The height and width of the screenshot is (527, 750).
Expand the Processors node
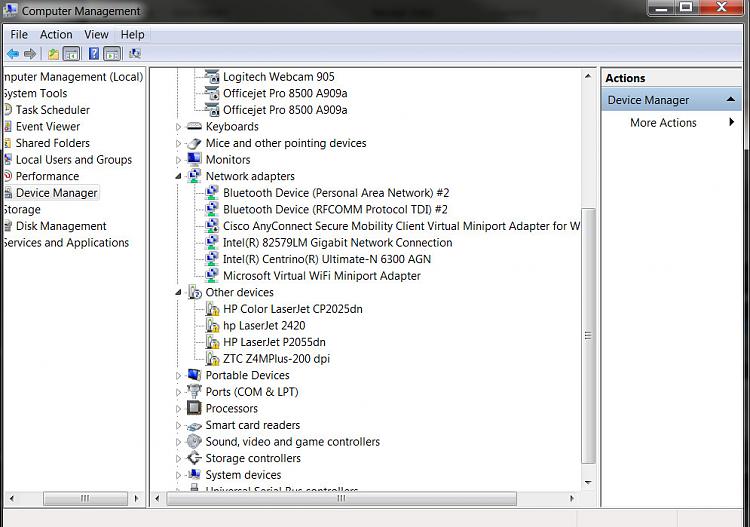[x=178, y=408]
